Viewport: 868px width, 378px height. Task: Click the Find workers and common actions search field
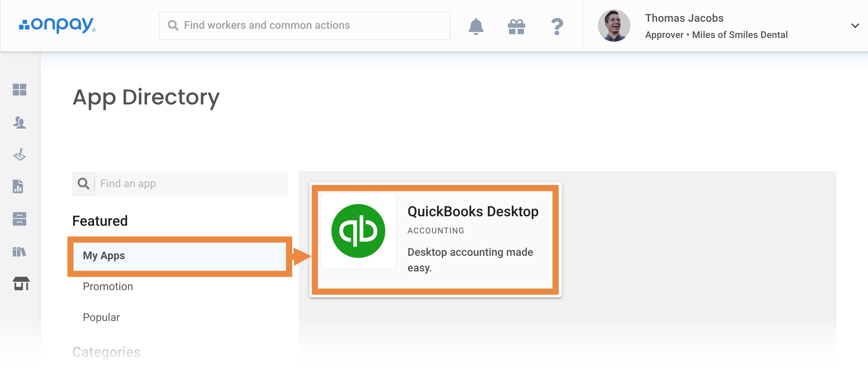tap(305, 26)
